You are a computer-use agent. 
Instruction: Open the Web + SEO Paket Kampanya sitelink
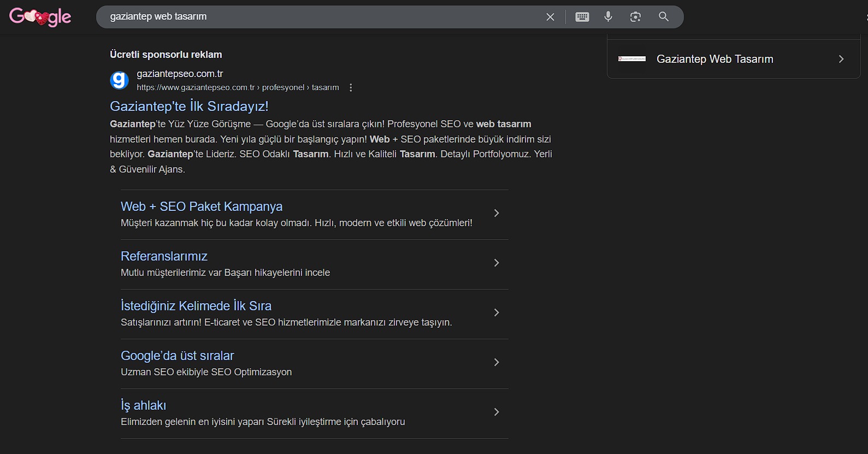pyautogui.click(x=201, y=207)
